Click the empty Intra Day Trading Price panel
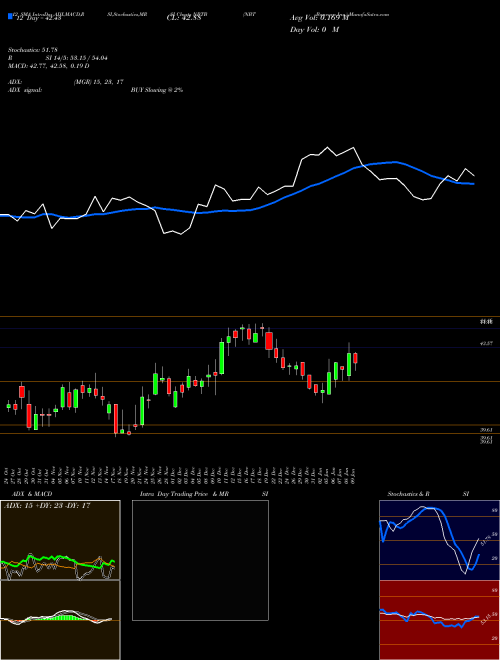This screenshot has height=660, width=500. (x=200, y=560)
